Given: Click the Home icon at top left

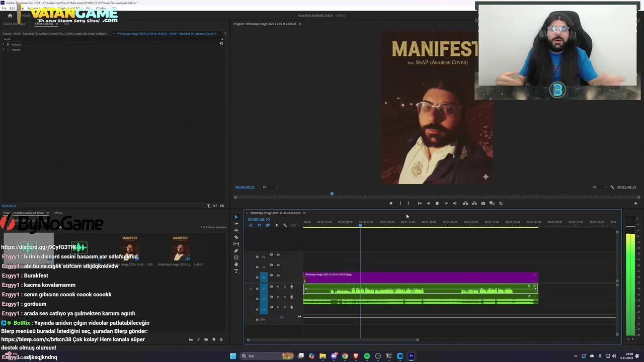Looking at the screenshot, I should pyautogui.click(x=10, y=15).
